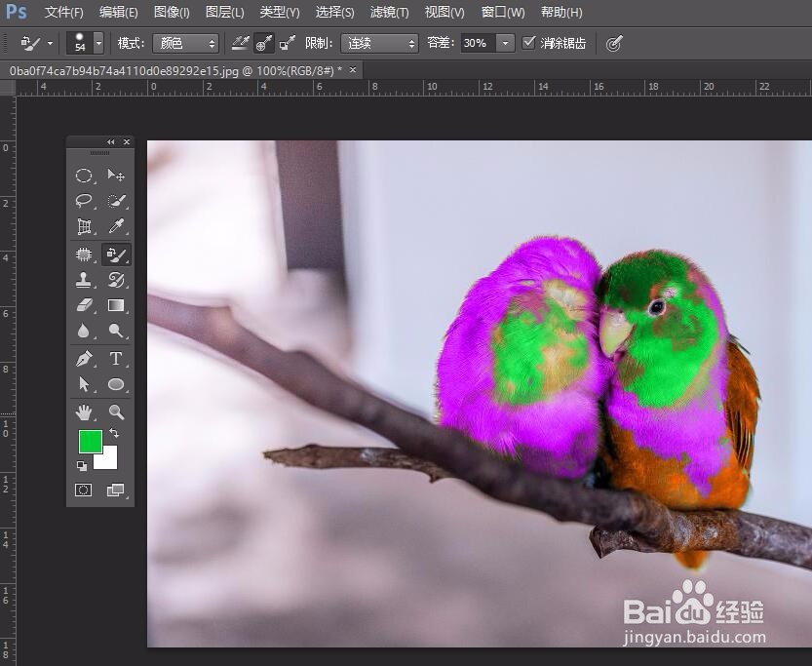Select the Path Selection tool

click(x=84, y=384)
